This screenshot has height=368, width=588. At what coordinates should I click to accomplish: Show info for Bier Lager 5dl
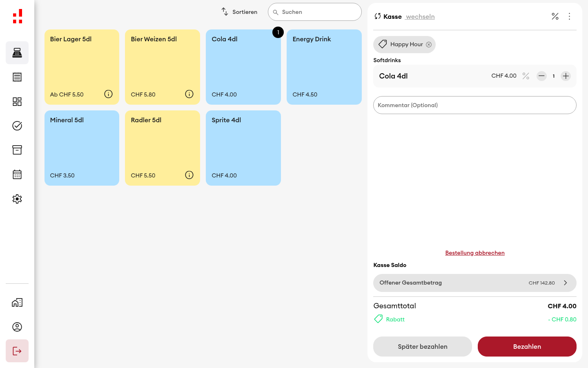(108, 94)
